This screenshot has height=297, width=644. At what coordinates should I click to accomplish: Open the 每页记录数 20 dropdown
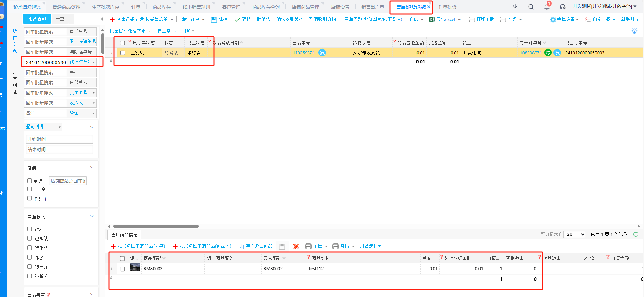(x=575, y=234)
